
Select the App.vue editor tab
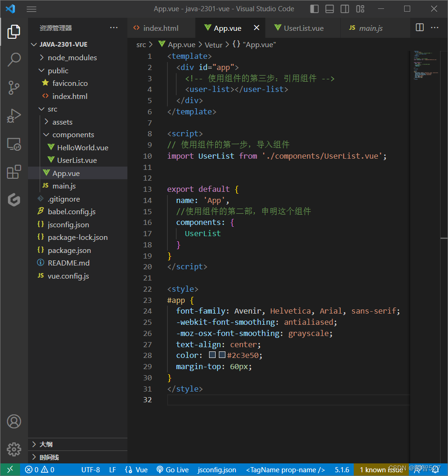click(227, 28)
